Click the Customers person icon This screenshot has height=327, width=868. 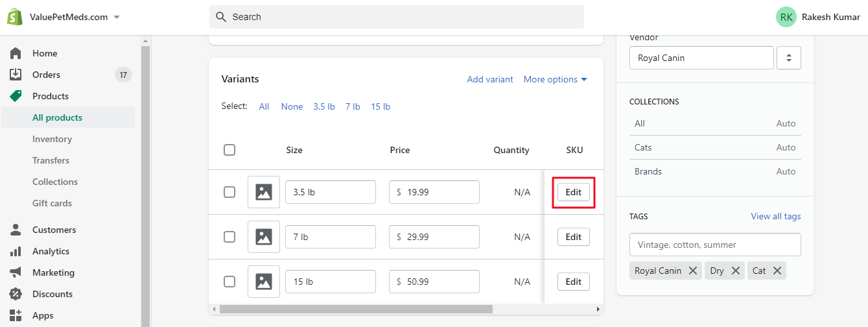(x=16, y=230)
